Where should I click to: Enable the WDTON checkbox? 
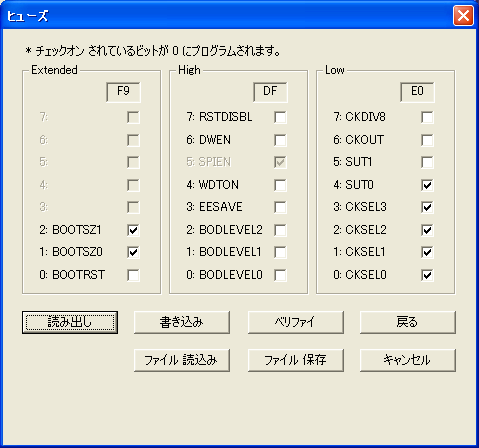280,185
